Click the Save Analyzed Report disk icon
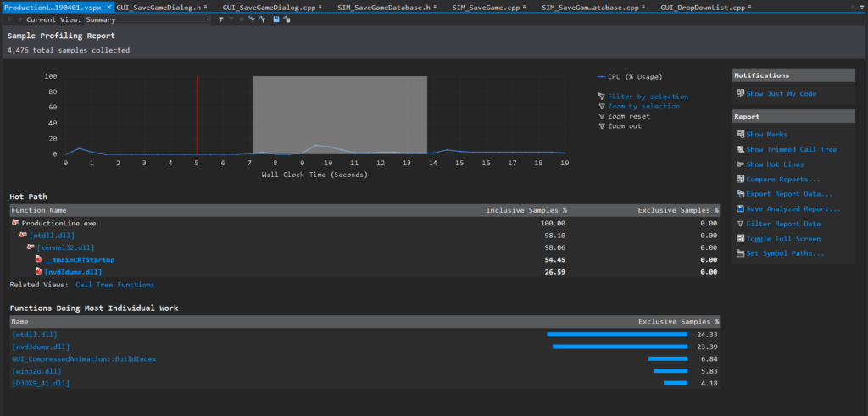The width and height of the screenshot is (868, 416). pyautogui.click(x=741, y=209)
